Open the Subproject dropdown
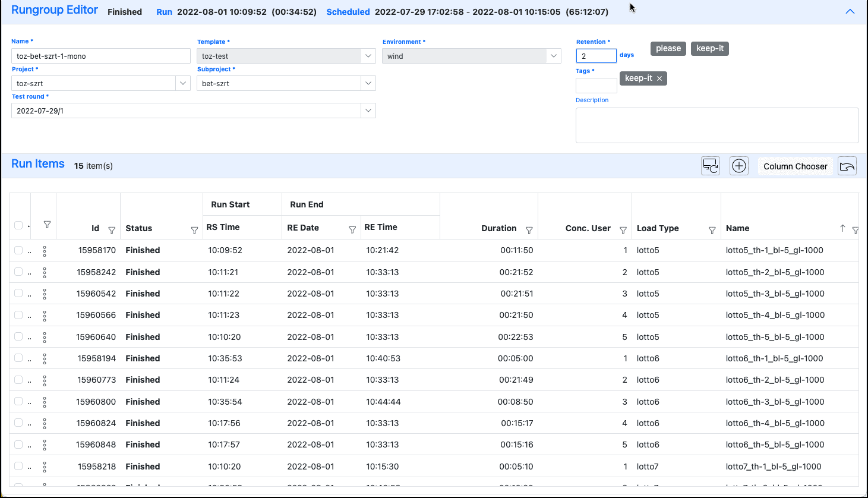Image resolution: width=868 pixels, height=498 pixels. [368, 83]
